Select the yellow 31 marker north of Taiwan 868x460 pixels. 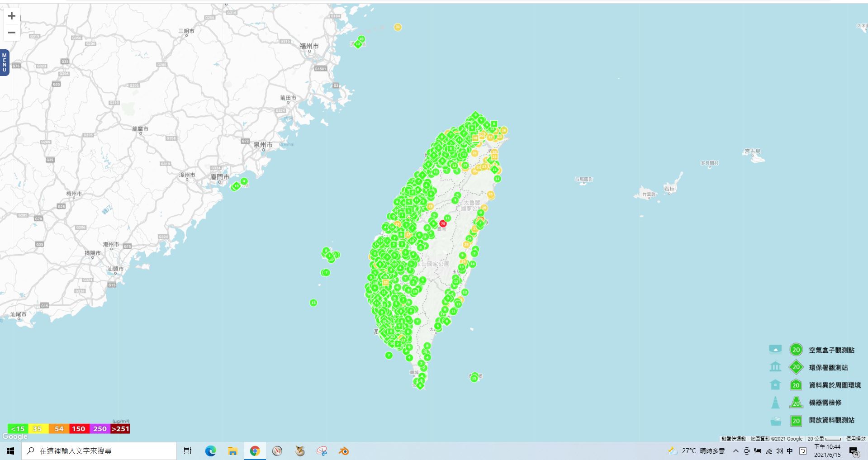pyautogui.click(x=398, y=27)
